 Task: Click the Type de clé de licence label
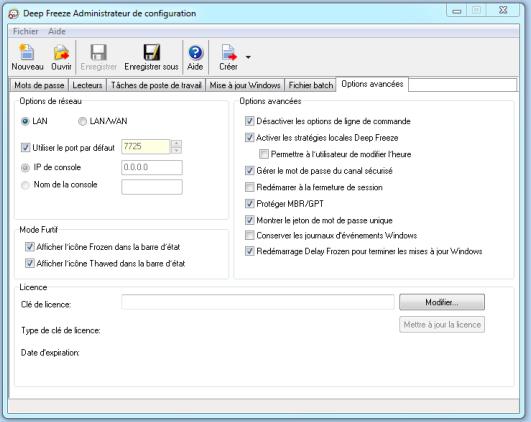pyautogui.click(x=61, y=330)
